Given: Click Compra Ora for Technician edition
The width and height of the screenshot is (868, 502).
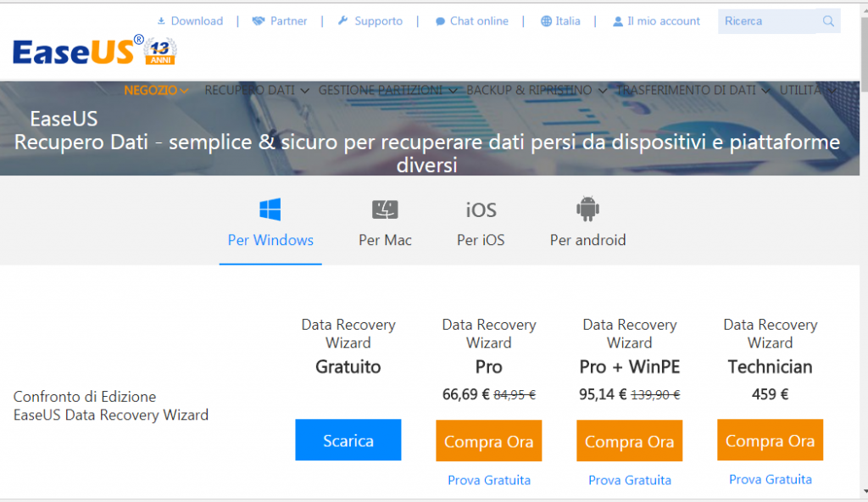Looking at the screenshot, I should point(770,440).
